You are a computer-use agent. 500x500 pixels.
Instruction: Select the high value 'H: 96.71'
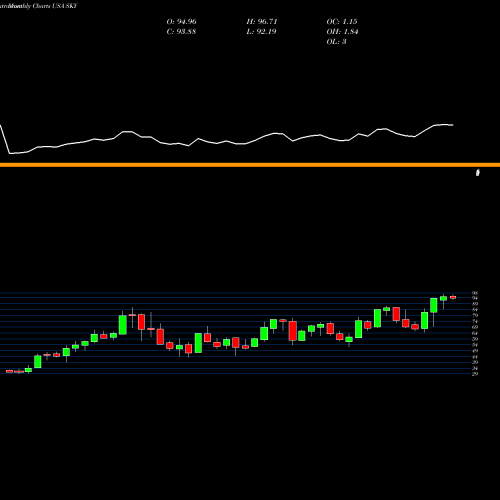[x=262, y=22]
